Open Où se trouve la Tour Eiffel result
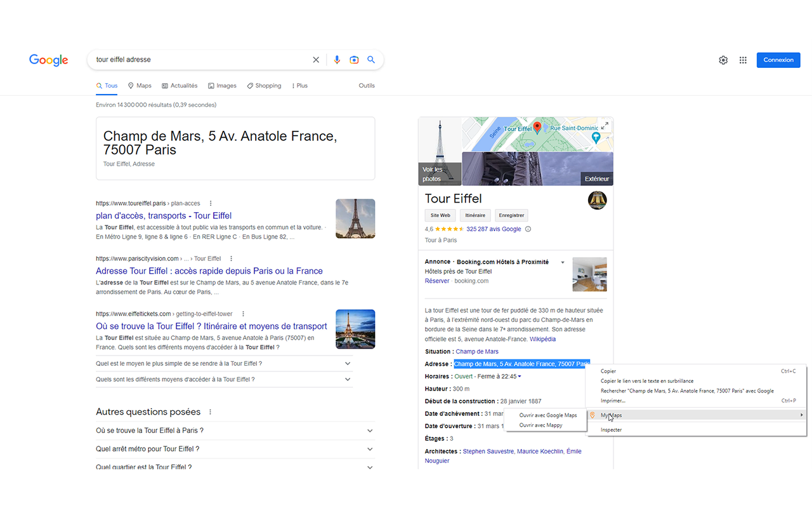812x508 pixels. (x=211, y=326)
